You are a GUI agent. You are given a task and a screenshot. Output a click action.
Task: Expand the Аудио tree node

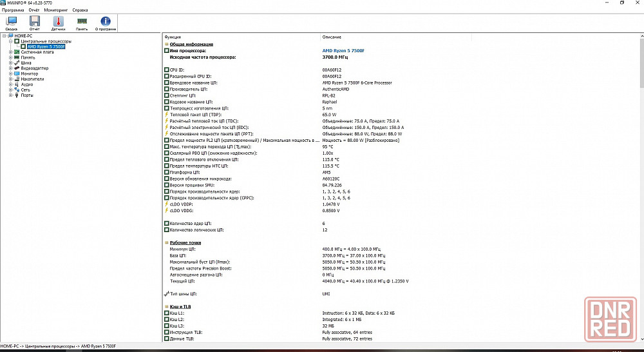click(x=11, y=84)
